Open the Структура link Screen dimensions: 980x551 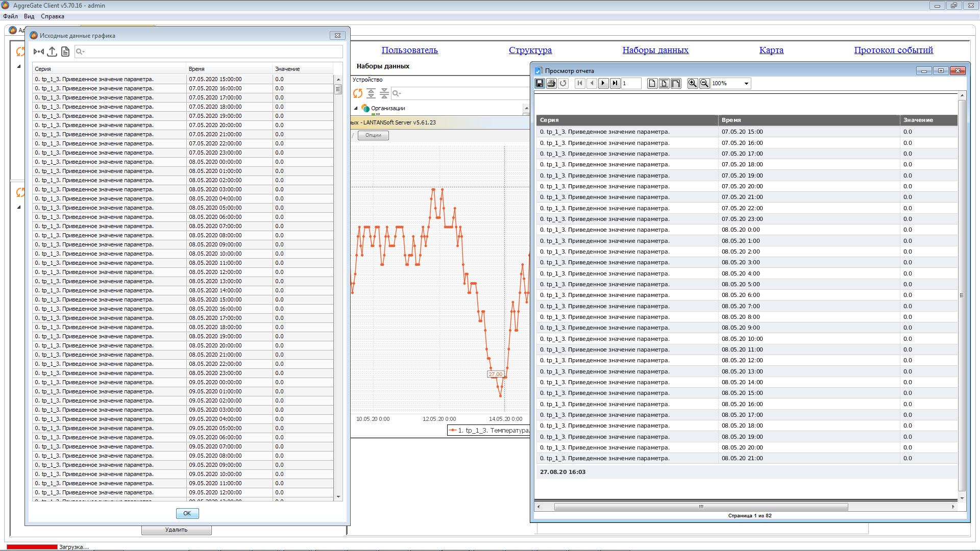tap(530, 50)
